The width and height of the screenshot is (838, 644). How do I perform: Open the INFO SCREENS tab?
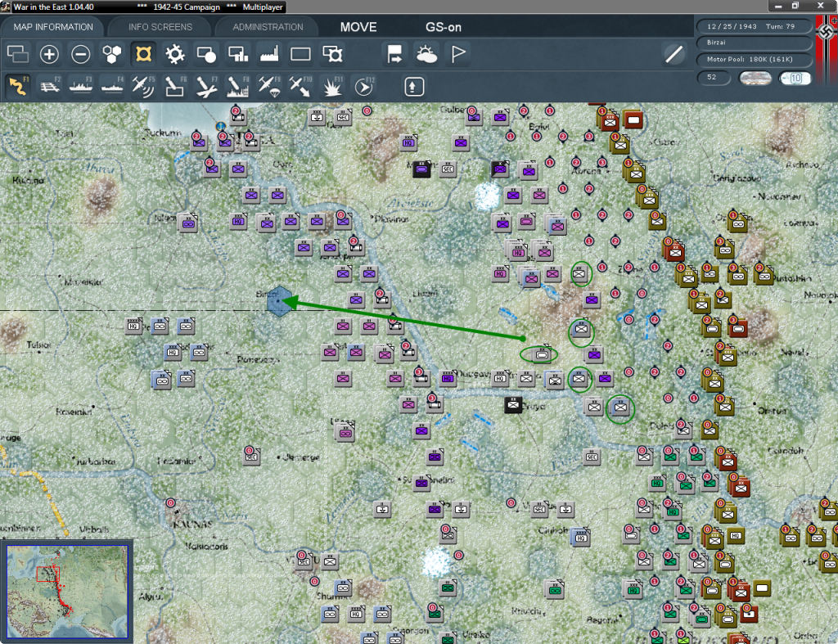coord(160,27)
